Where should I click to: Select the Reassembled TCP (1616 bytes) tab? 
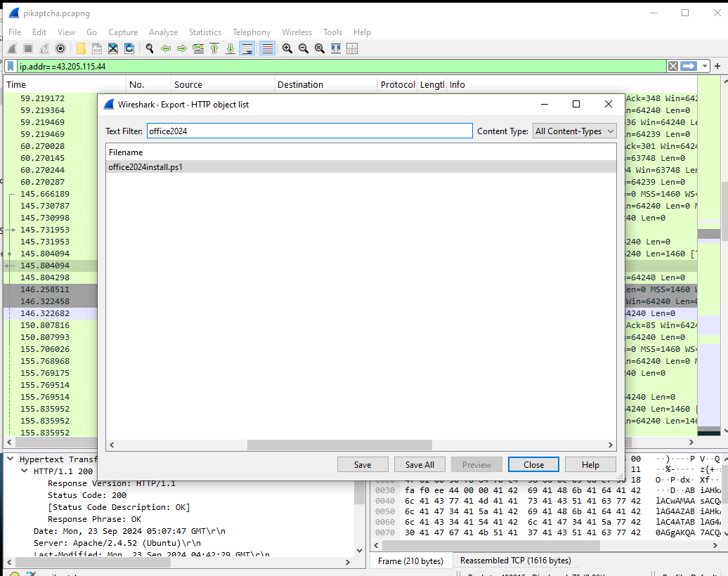515,561
